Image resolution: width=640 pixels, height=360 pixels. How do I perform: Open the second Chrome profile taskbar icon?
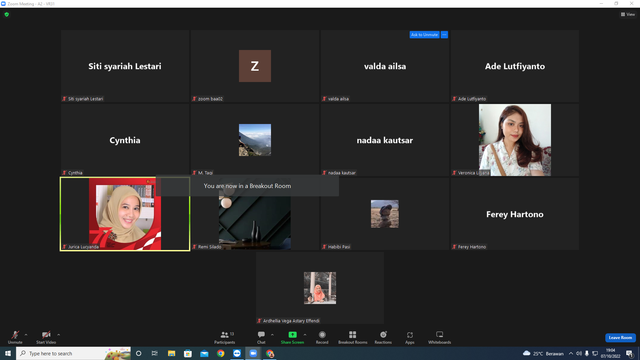click(x=269, y=353)
